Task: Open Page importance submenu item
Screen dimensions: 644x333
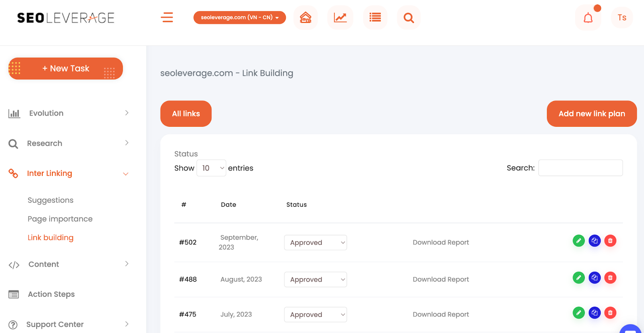Action: click(60, 219)
